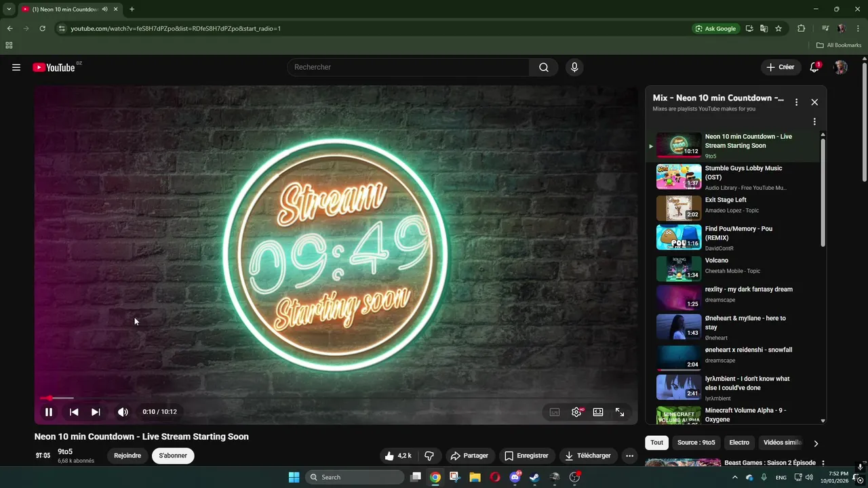Image resolution: width=868 pixels, height=488 pixels.
Task: Open the Mix playlist options menu
Action: [x=796, y=102]
